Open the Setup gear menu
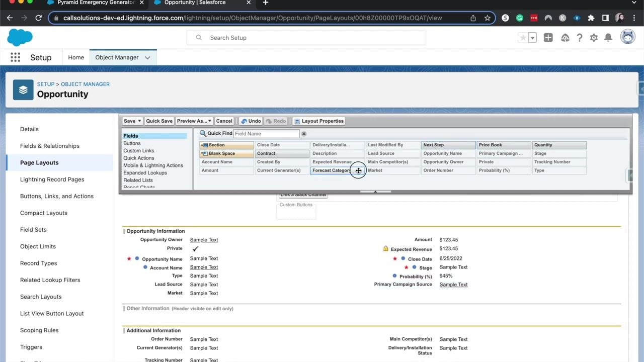Image resolution: width=644 pixels, height=362 pixels. [x=594, y=38]
